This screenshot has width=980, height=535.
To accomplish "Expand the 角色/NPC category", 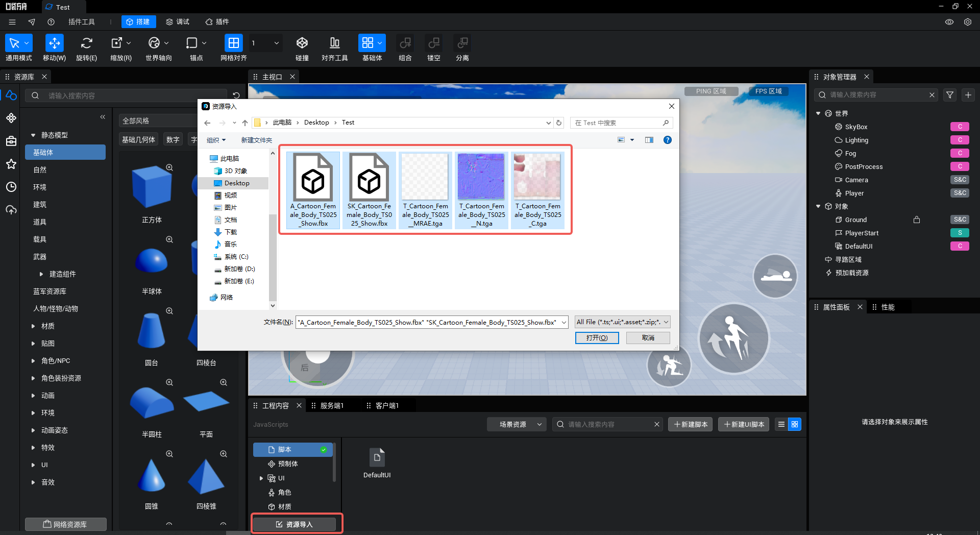I will pyautogui.click(x=33, y=361).
